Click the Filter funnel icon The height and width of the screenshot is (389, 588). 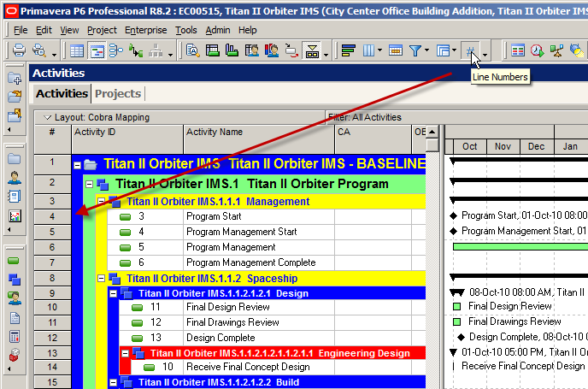415,50
